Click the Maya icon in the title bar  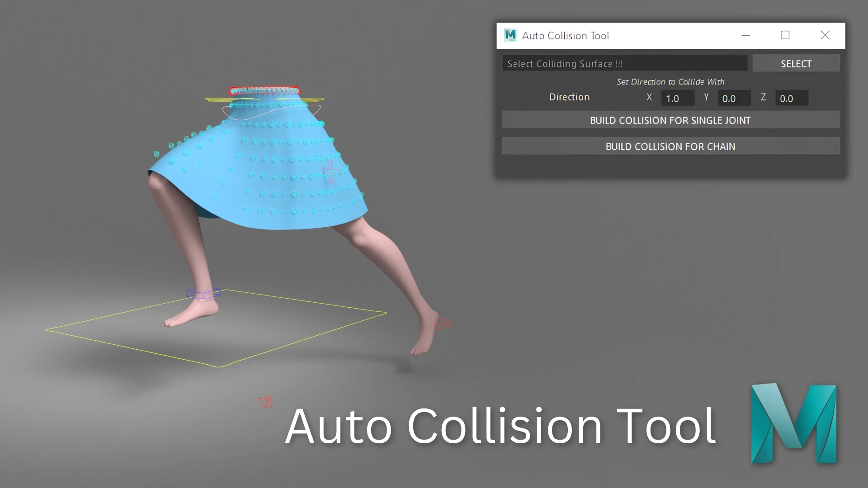510,35
